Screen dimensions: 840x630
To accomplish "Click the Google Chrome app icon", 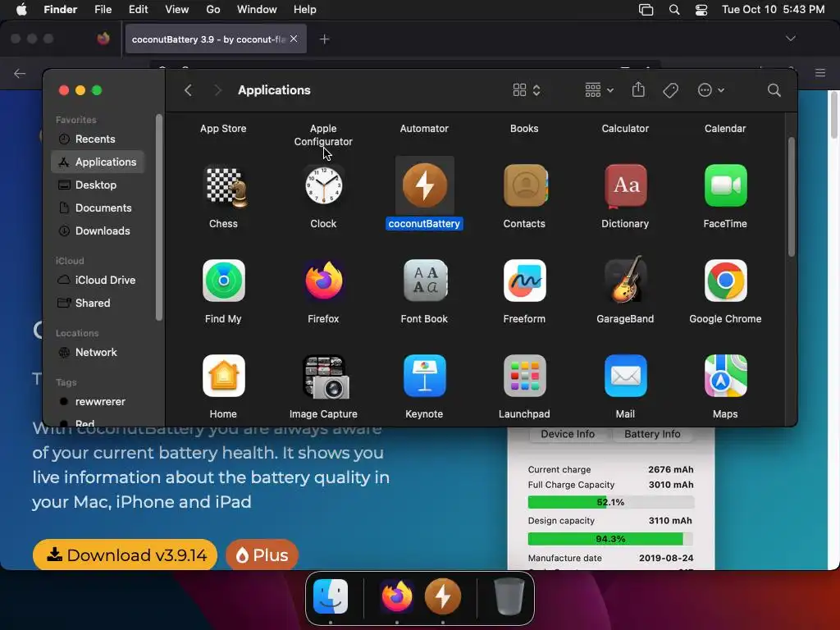I will click(725, 281).
